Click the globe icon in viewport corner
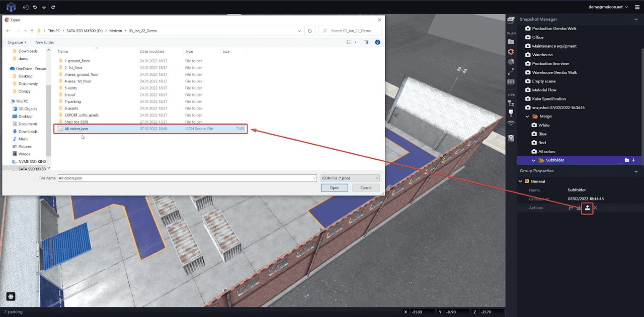 click(x=11, y=296)
